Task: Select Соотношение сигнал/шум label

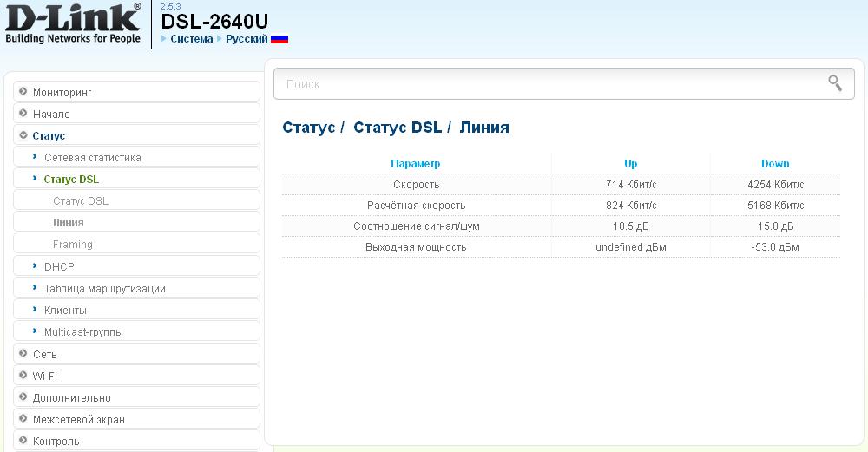Action: (417, 226)
